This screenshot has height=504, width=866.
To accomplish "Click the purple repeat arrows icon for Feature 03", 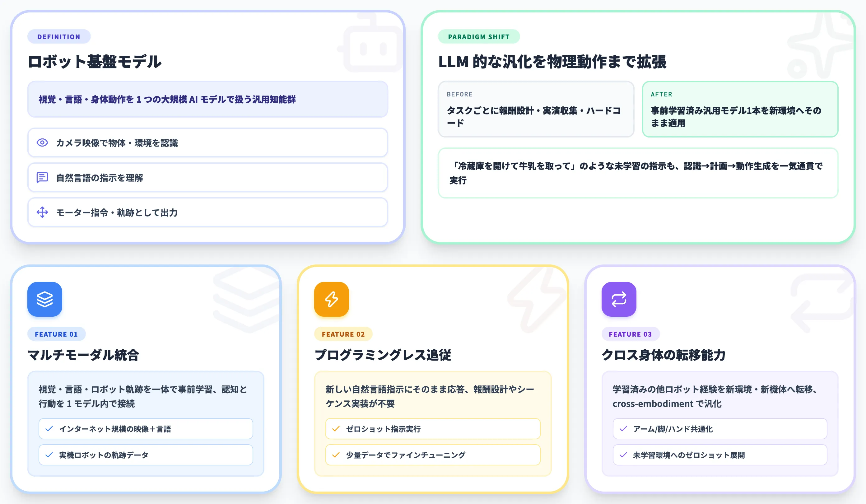I will tap(619, 299).
